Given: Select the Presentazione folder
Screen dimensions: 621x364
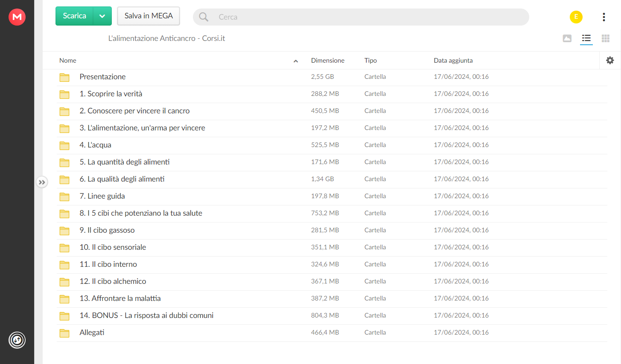Looking at the screenshot, I should [332, 77].
